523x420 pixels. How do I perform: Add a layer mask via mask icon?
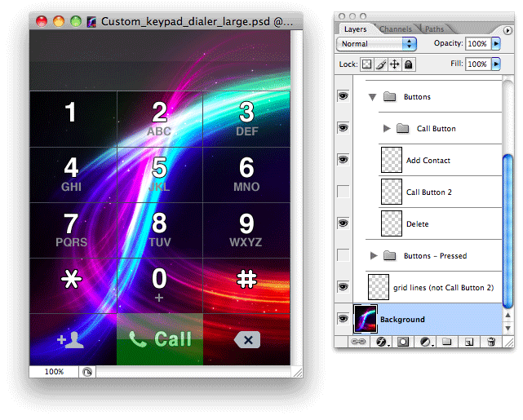[x=403, y=342]
